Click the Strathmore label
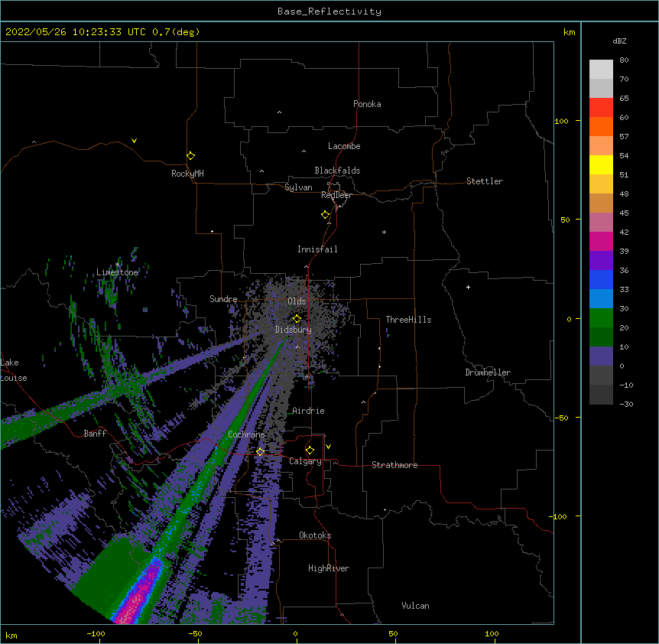Viewport: 659px width, 644px height. (394, 465)
